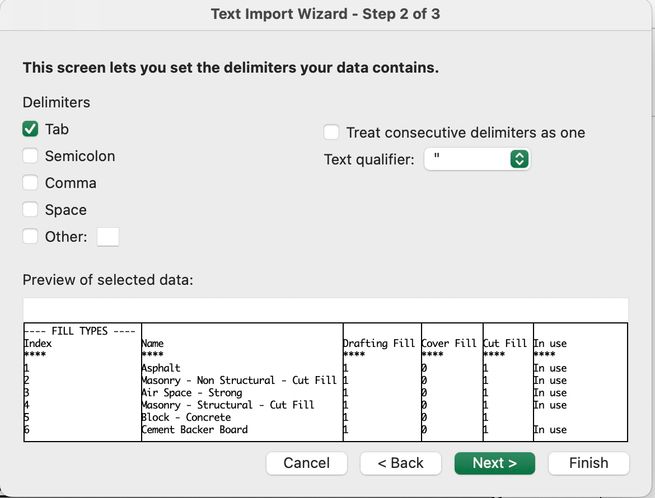655x498 pixels.
Task: Uncheck the Tab delimiter checkbox
Action: pos(30,129)
